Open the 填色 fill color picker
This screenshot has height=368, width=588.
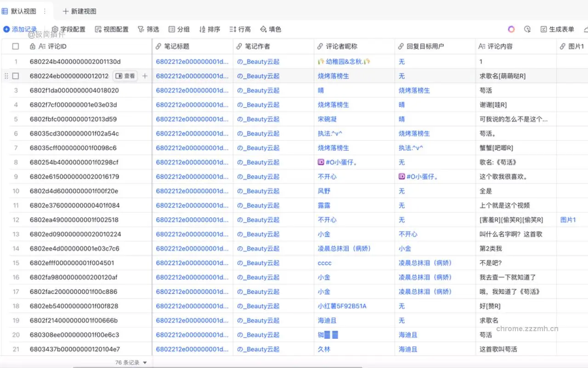point(271,29)
